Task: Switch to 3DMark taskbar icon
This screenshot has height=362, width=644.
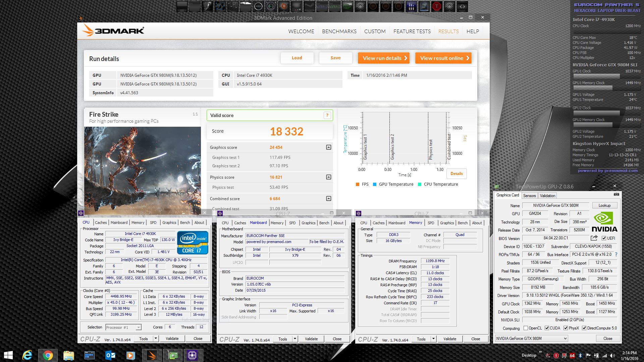Action: point(152,355)
